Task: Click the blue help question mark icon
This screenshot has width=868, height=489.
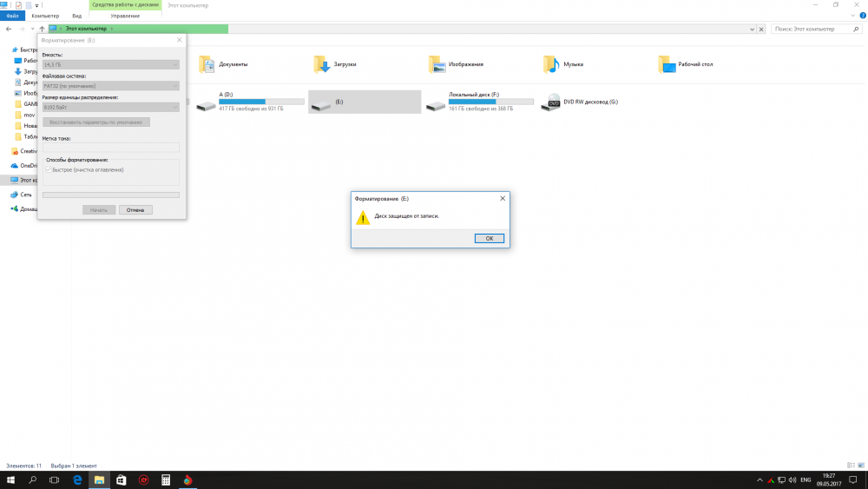Action: pos(862,16)
